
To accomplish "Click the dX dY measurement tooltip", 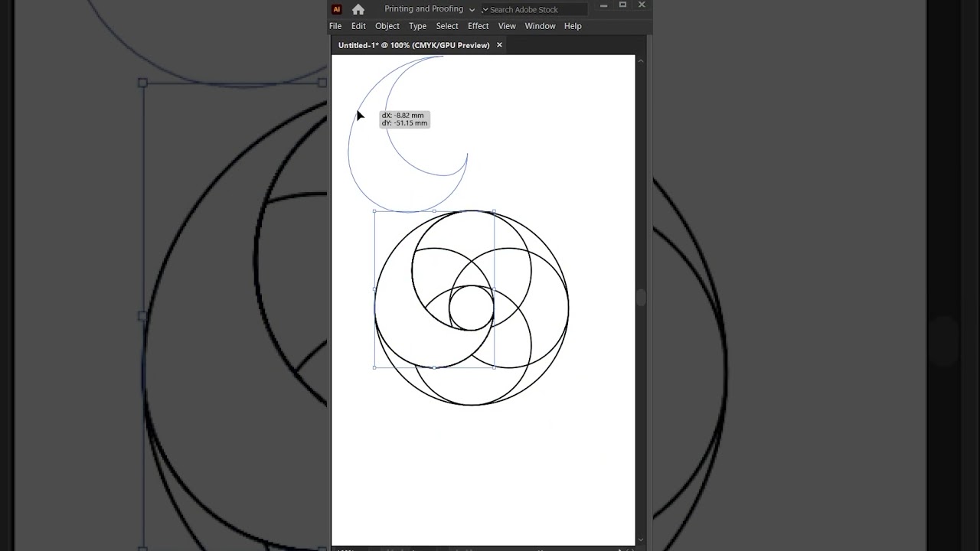I will click(404, 119).
